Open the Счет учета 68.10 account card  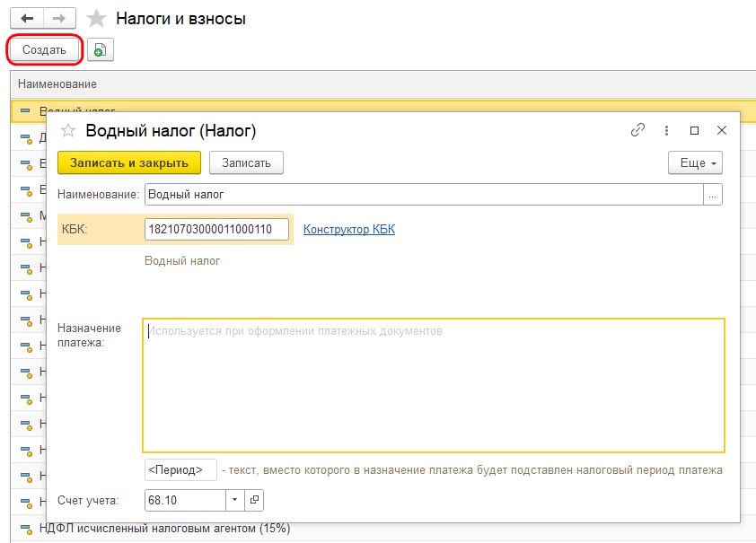point(254,500)
